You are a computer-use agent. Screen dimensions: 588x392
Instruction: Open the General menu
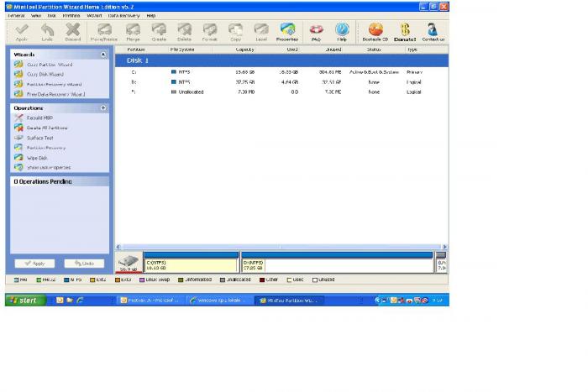(x=16, y=16)
